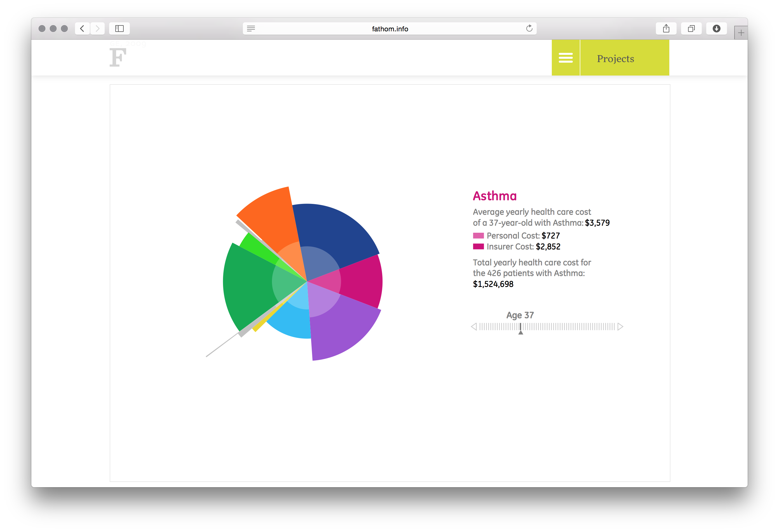Viewport: 779px width, 532px height.
Task: Toggle the Safari sidebar button
Action: 119,29
